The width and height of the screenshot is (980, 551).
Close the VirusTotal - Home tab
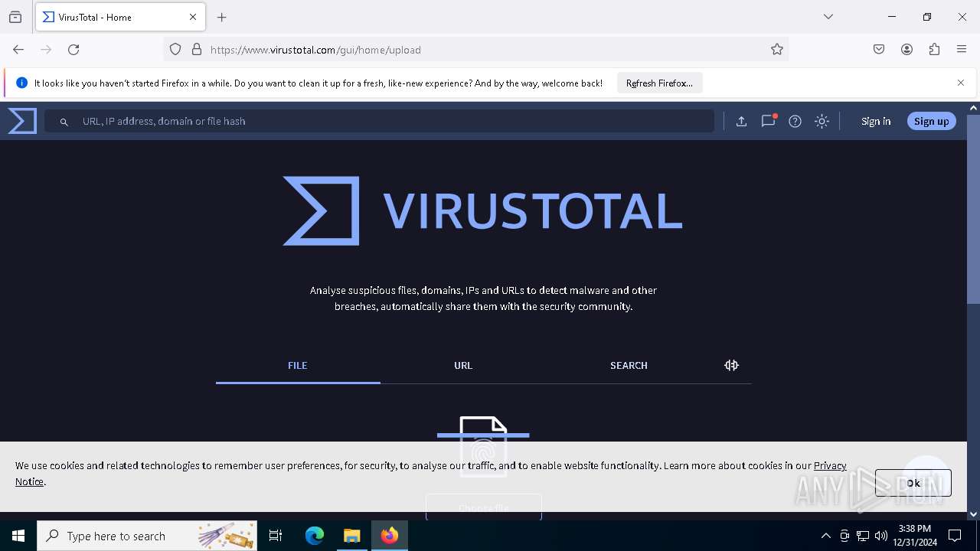tap(193, 17)
